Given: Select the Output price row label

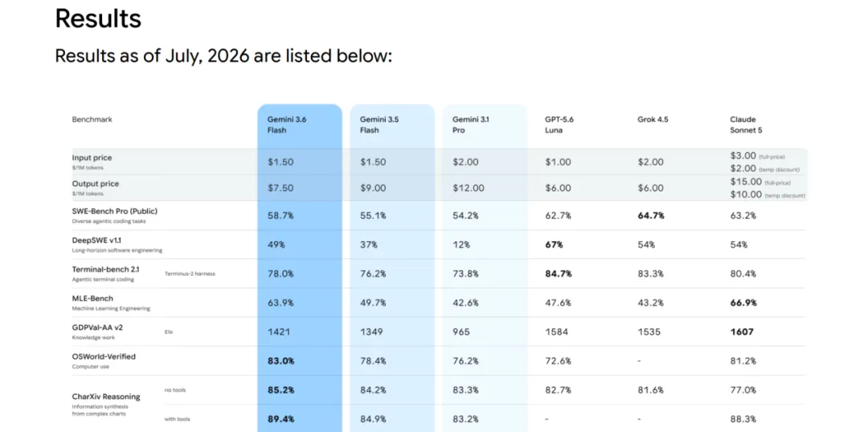Looking at the screenshot, I should [95, 183].
